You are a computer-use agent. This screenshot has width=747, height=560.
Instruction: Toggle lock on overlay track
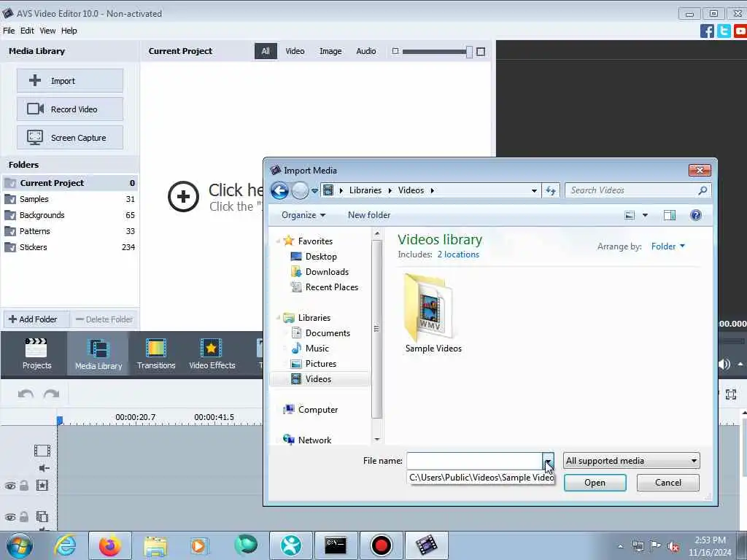click(24, 517)
